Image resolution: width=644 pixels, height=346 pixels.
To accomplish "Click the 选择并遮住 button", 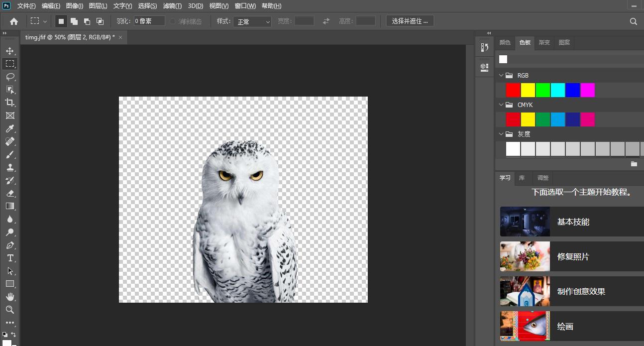I will tap(410, 21).
